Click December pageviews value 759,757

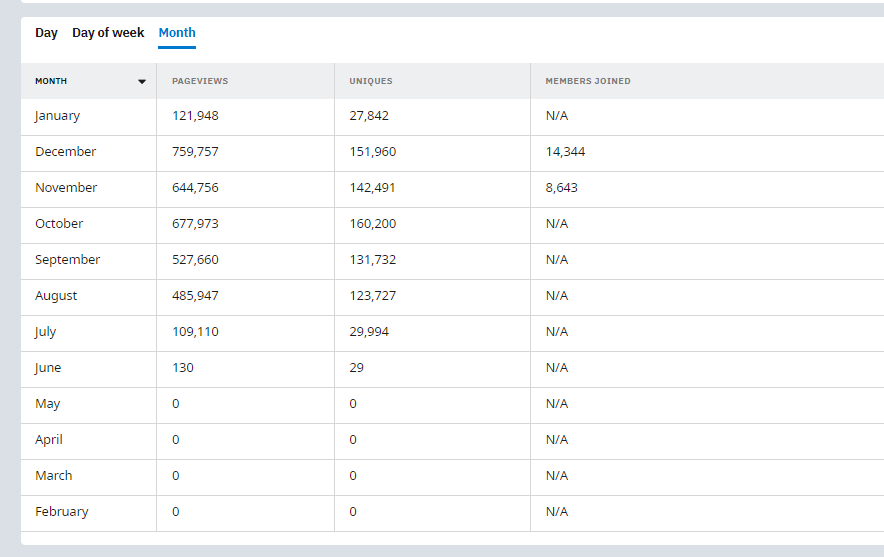click(x=195, y=152)
